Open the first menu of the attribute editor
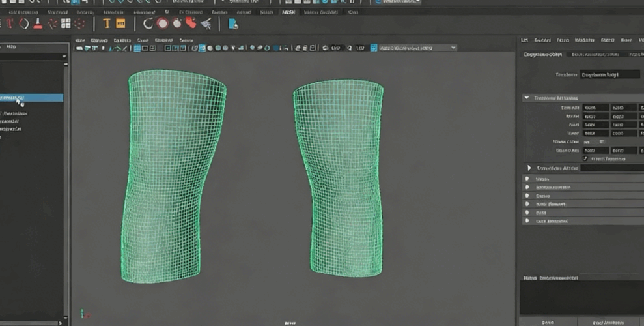This screenshot has width=644, height=326. [525, 40]
